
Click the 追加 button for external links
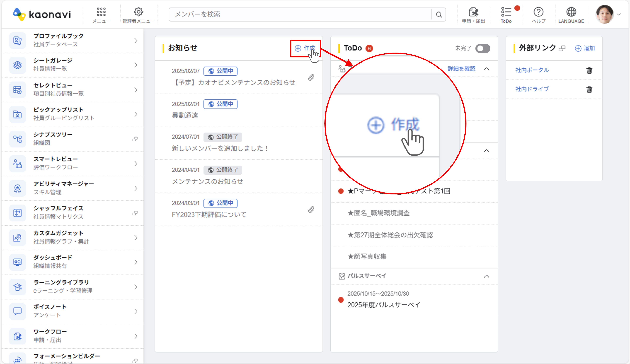(585, 48)
